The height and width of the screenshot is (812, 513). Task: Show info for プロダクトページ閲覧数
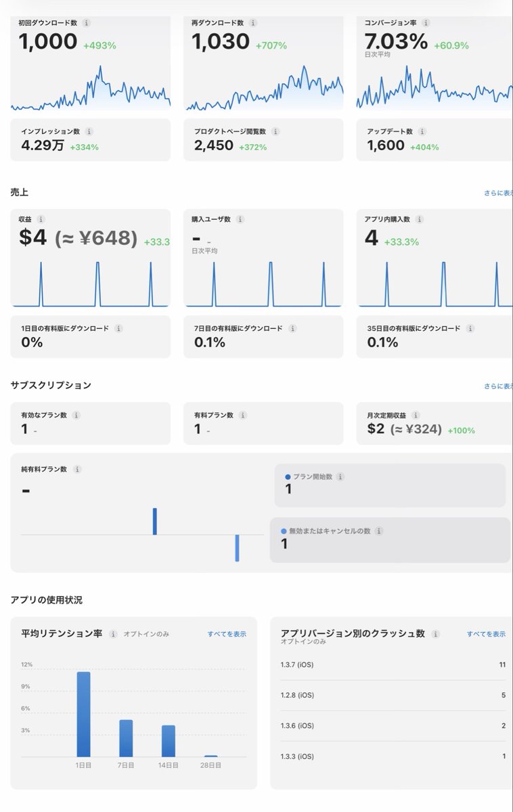[x=275, y=132]
